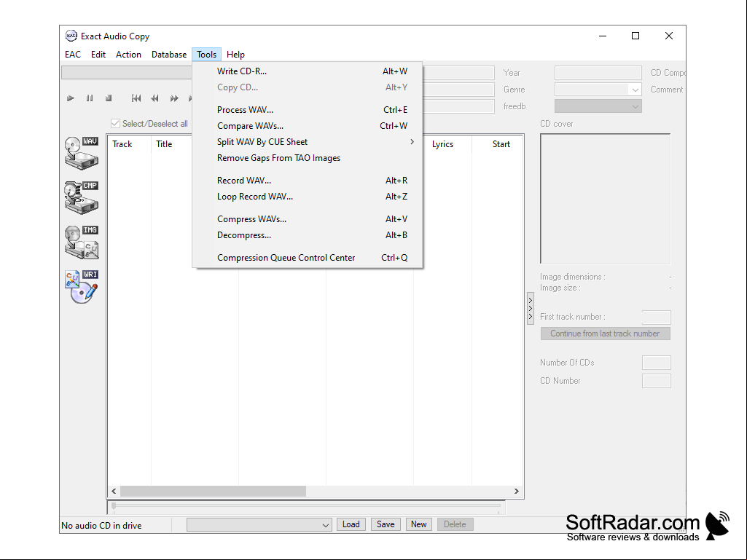Click the Save button
This screenshot has height=560, width=747.
point(386,524)
